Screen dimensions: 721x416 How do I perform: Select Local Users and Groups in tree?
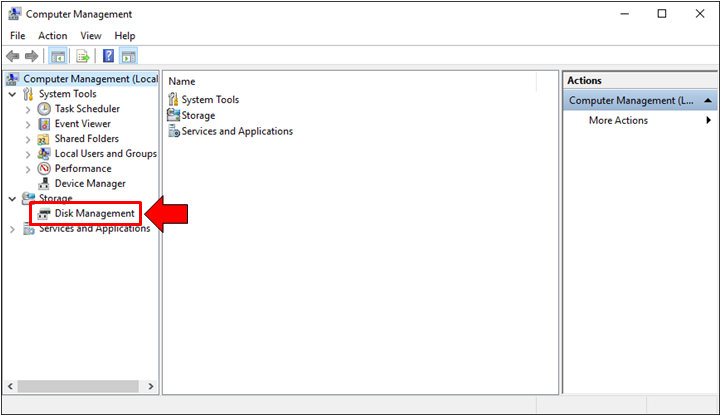point(106,154)
